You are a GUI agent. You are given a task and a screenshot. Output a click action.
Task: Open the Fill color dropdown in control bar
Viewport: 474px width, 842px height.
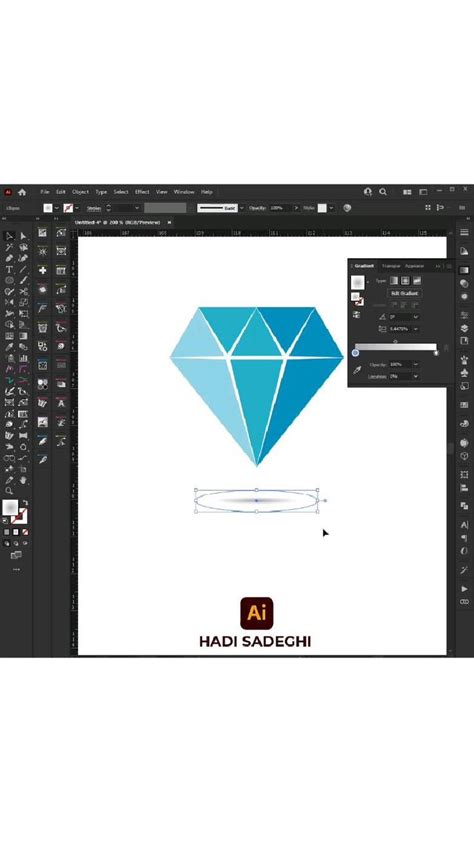[x=56, y=208]
